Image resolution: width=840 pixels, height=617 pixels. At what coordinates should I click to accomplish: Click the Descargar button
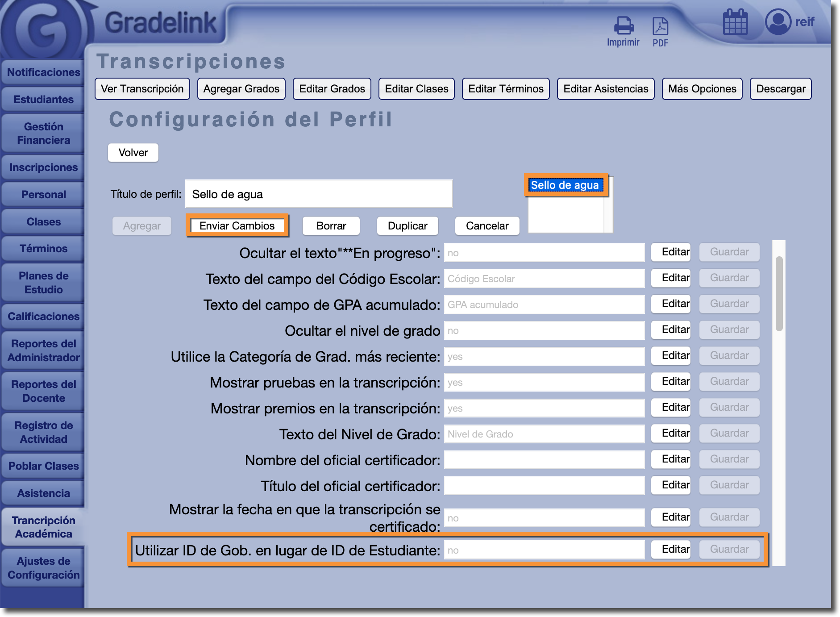pos(780,89)
